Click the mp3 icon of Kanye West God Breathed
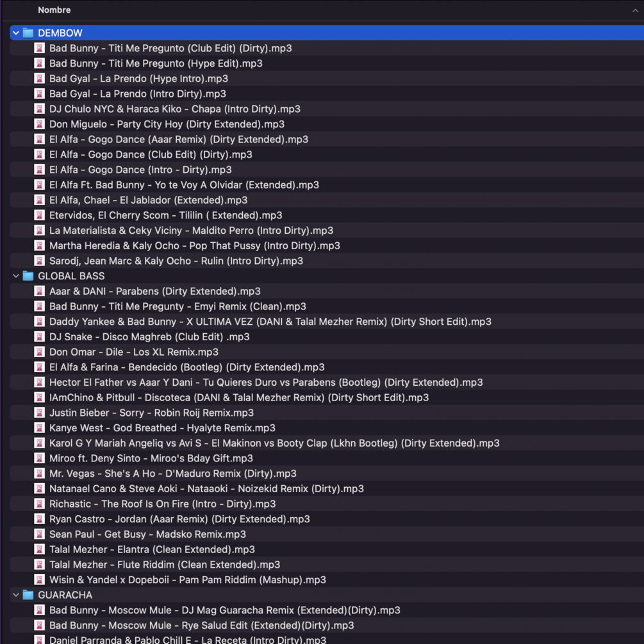The width and height of the screenshot is (644, 644). [40, 428]
